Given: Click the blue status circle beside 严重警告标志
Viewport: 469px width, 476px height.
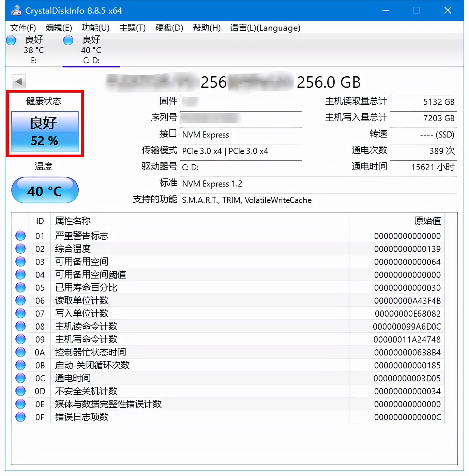Looking at the screenshot, I should (20, 236).
